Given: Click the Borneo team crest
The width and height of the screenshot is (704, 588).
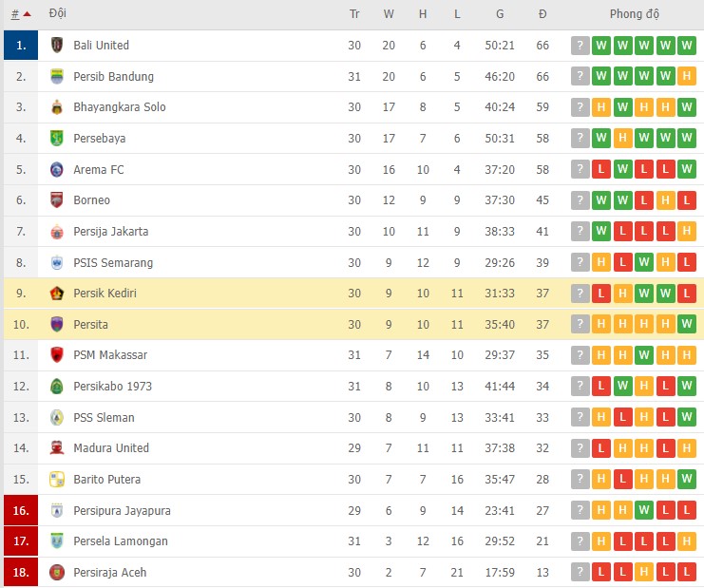Looking at the screenshot, I should click(57, 200).
